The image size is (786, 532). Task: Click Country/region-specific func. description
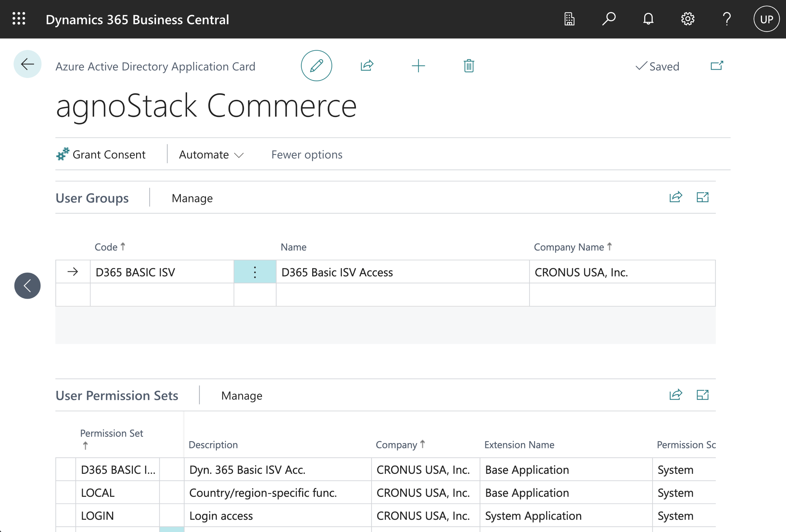[278, 493]
